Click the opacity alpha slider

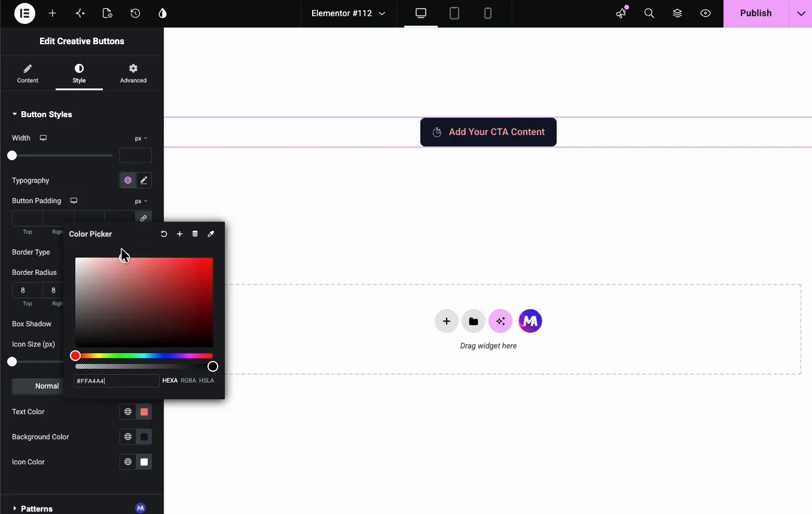tap(144, 366)
